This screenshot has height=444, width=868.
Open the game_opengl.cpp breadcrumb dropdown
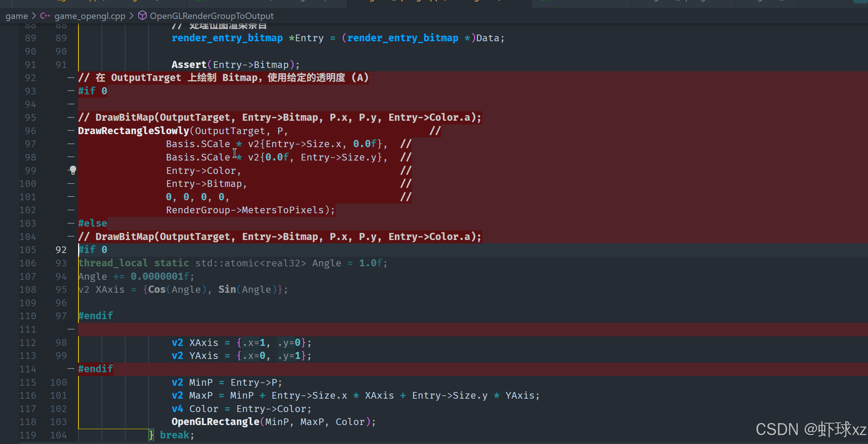point(90,16)
